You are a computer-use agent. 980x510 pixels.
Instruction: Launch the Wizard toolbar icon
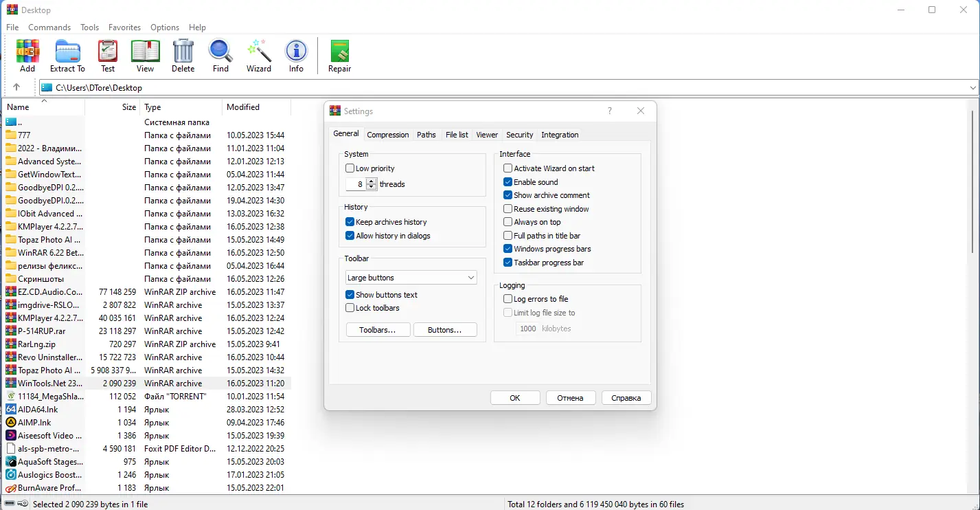259,52
